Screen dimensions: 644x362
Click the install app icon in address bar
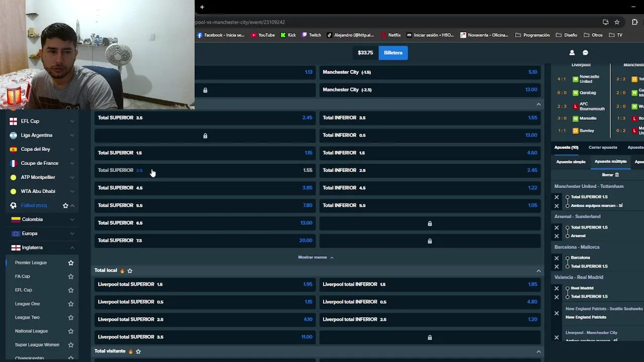pyautogui.click(x=606, y=22)
